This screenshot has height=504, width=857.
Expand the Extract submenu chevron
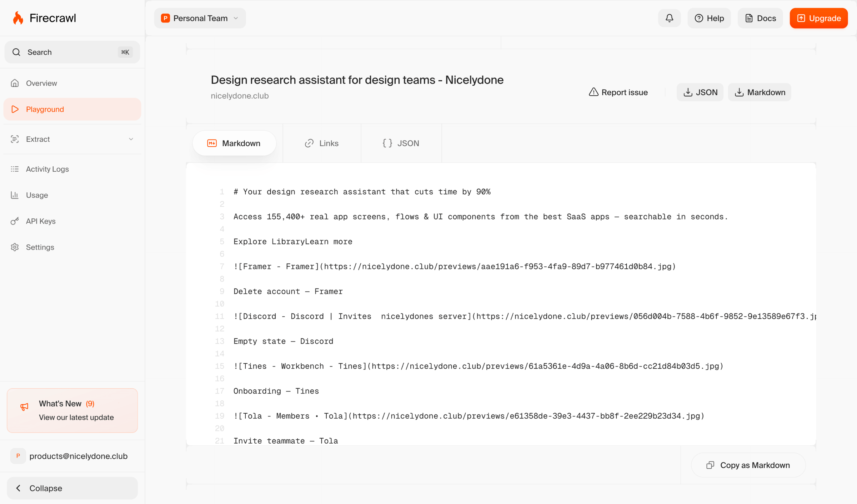(131, 139)
